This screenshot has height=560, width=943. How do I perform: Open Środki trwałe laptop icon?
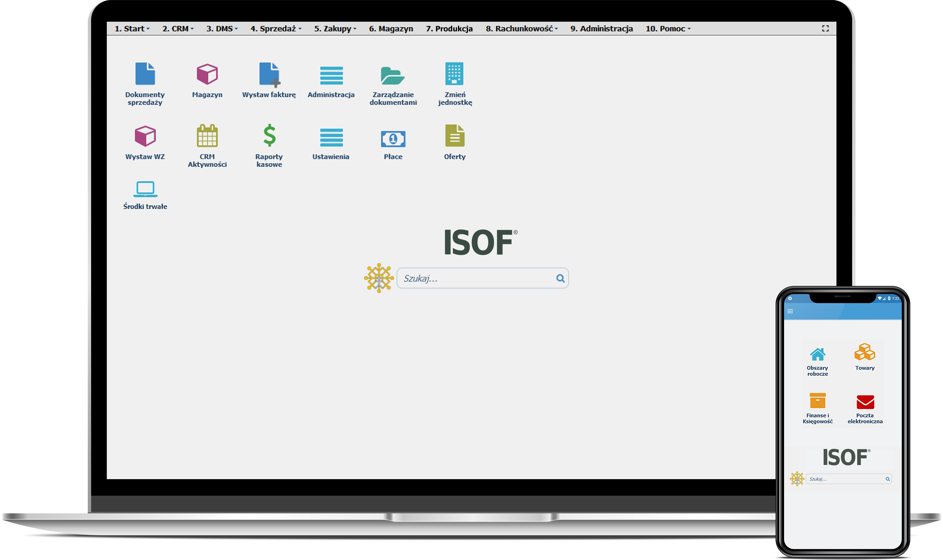(x=145, y=189)
